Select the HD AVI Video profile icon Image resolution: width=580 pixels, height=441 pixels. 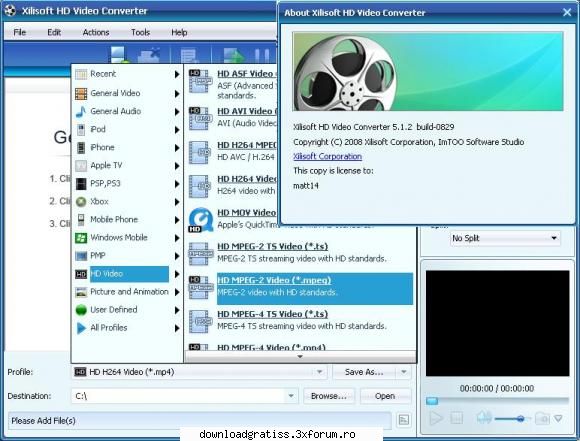coord(200,118)
